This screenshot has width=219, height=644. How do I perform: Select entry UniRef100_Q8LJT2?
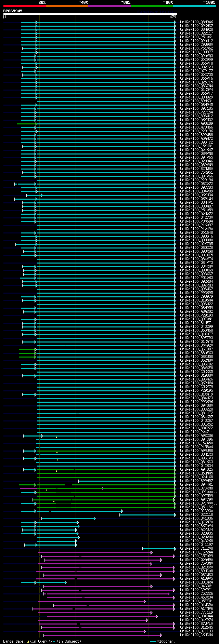tap(196, 413)
